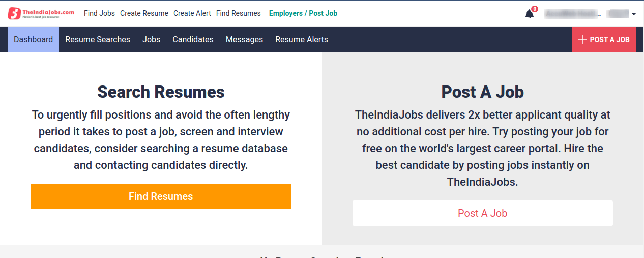Open the notifications bell
Viewport: 644px width, 258px height.
point(530,14)
